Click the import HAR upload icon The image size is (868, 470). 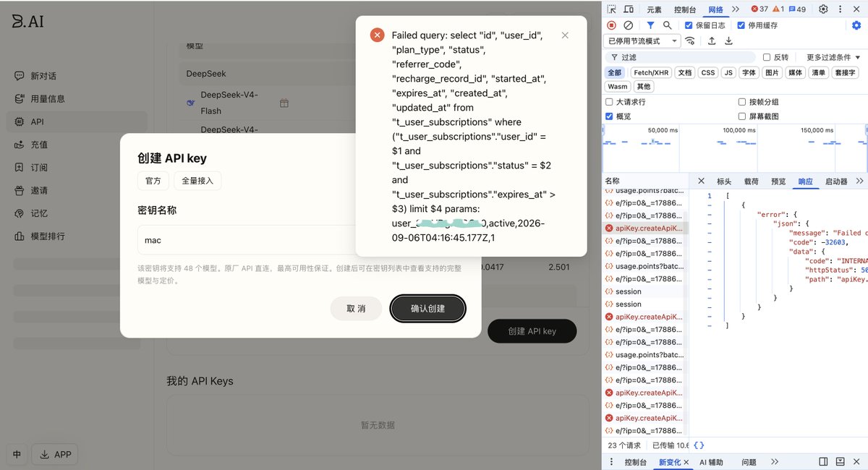pyautogui.click(x=712, y=41)
